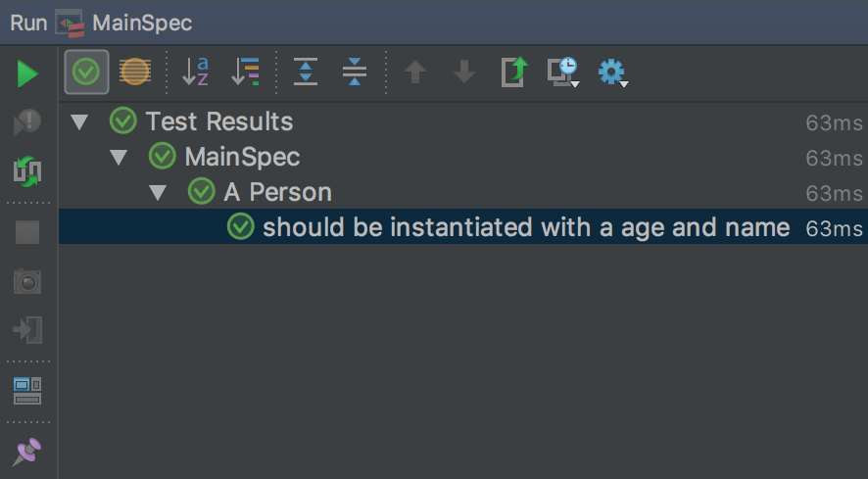Screen dimensions: 868x479
Task: Collapse the Test Results tree node
Action: click(79, 121)
